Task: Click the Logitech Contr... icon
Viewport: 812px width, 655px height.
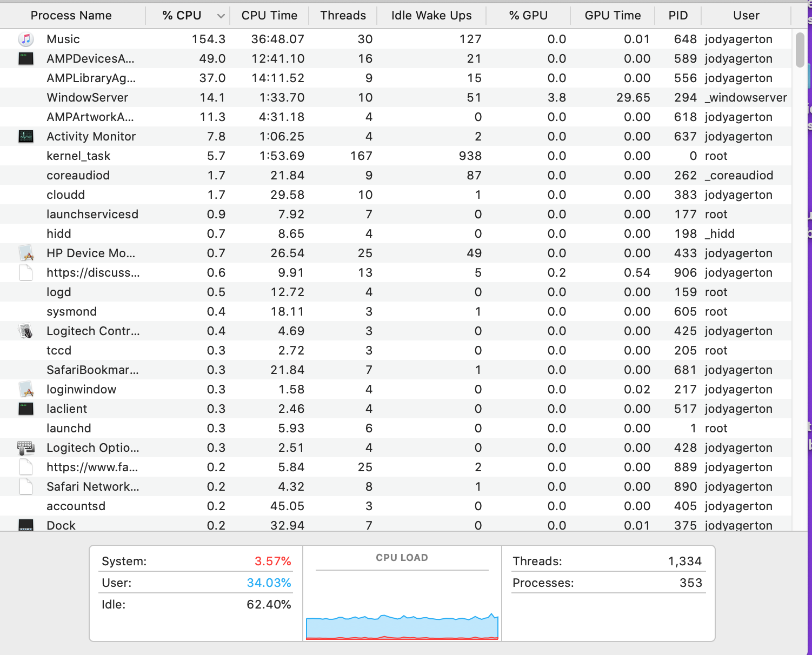Action: pyautogui.click(x=26, y=331)
